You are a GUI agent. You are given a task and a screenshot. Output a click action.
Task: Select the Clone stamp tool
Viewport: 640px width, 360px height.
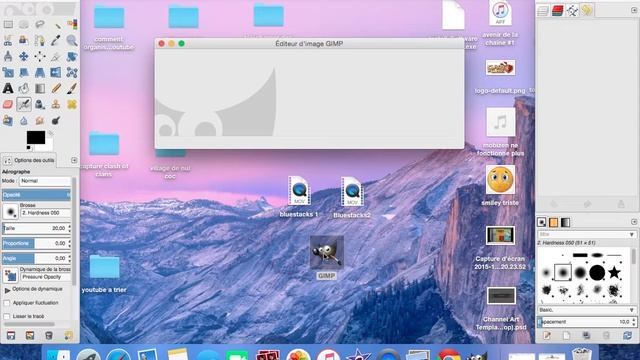click(56, 104)
